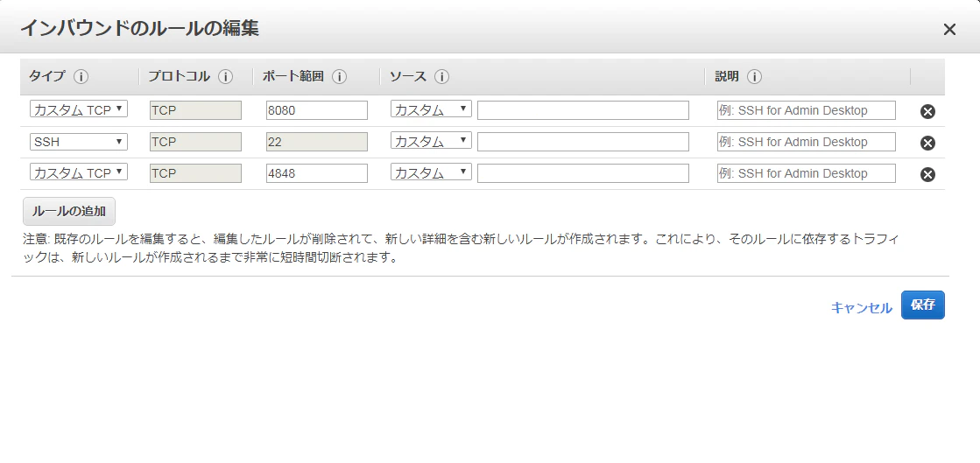
Task: Add a new rule with ルールの追加
Action: [69, 211]
